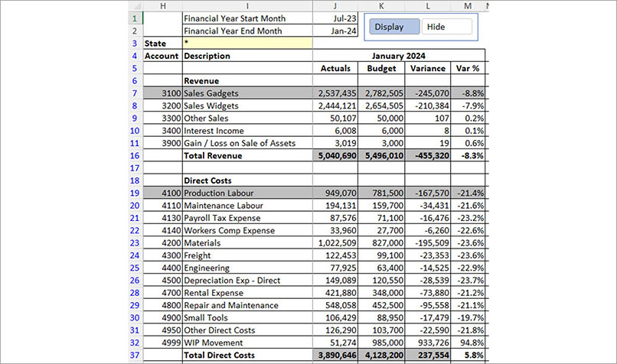Click the 'Small Tools' description cell
The height and width of the screenshot is (364, 617).
[x=247, y=317]
